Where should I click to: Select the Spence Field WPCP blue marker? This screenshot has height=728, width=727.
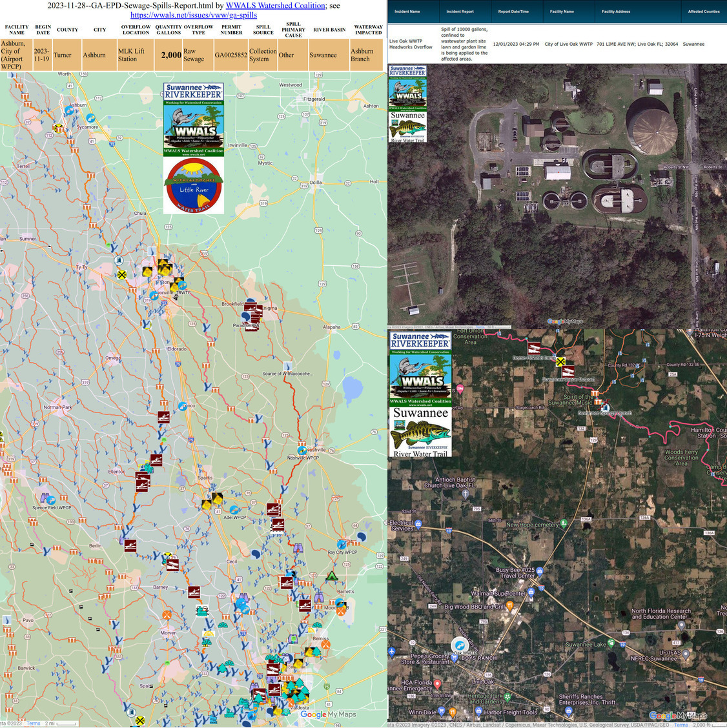click(51, 500)
